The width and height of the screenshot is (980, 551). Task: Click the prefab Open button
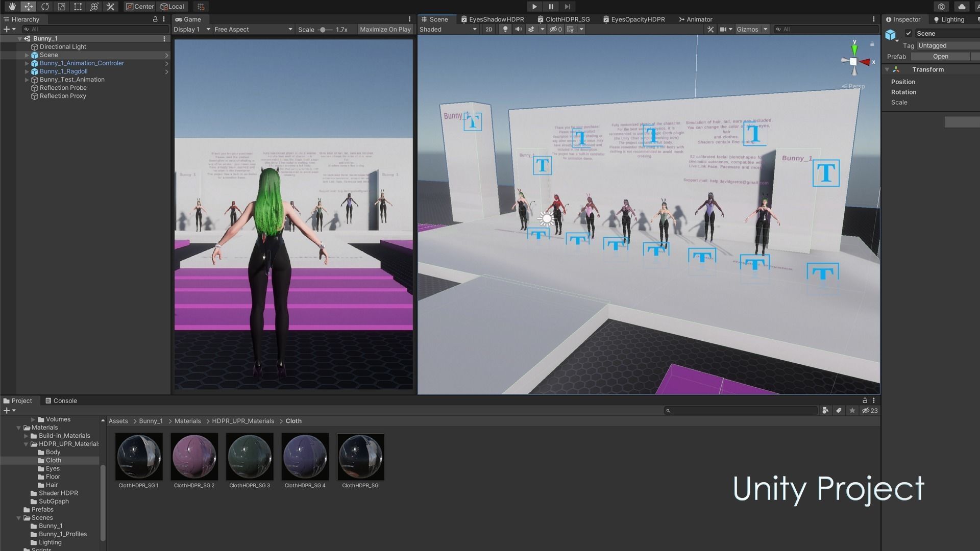pyautogui.click(x=940, y=57)
